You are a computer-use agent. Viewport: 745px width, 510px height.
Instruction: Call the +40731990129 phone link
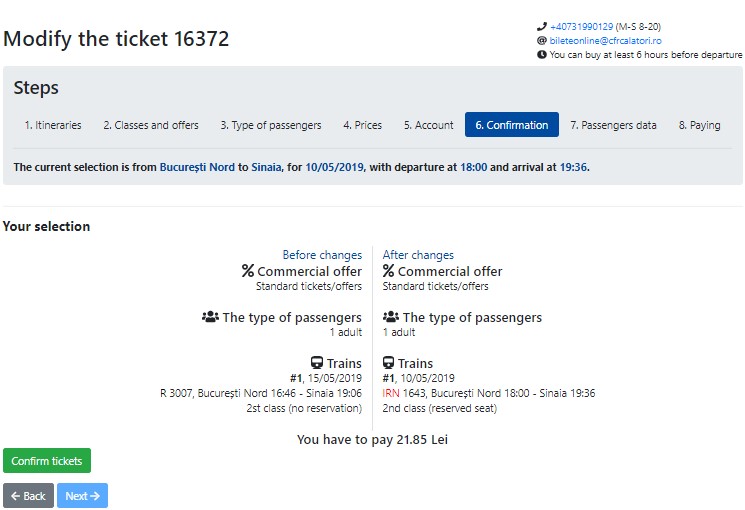tap(582, 27)
